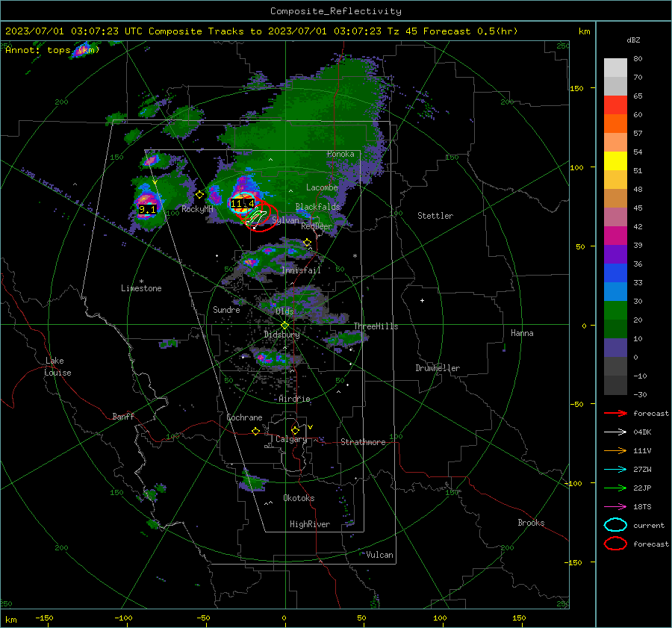Click the Cochrane label

click(244, 417)
